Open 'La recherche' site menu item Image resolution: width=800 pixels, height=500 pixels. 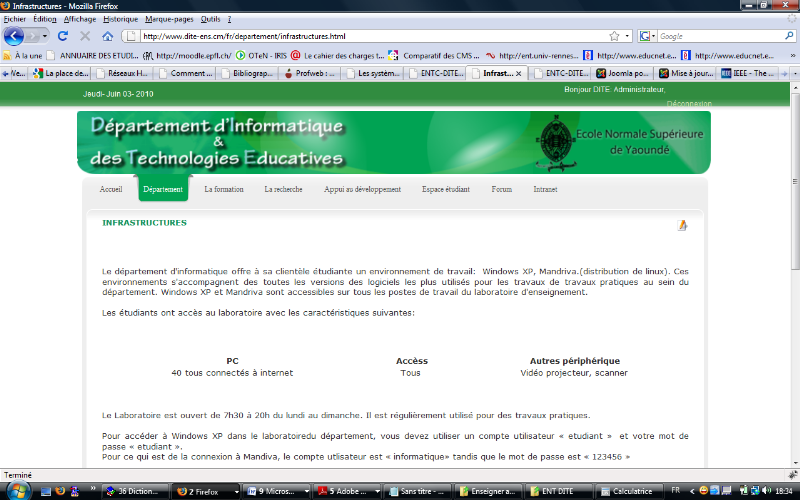[283, 189]
